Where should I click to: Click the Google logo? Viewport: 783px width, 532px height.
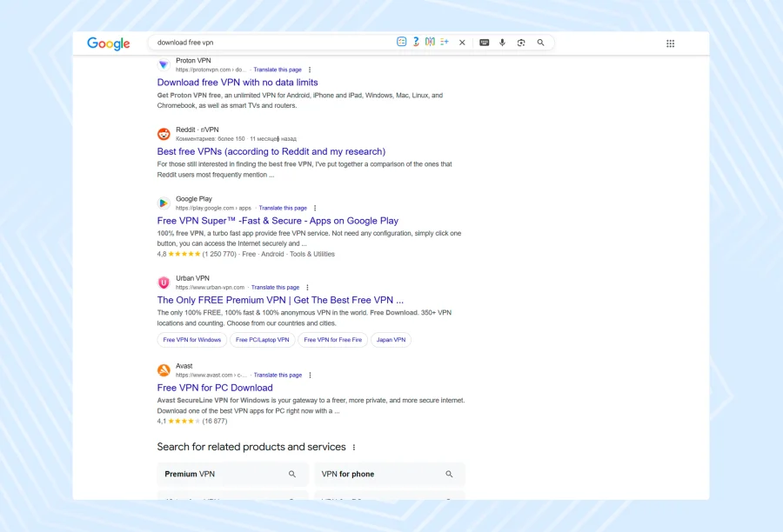point(109,43)
